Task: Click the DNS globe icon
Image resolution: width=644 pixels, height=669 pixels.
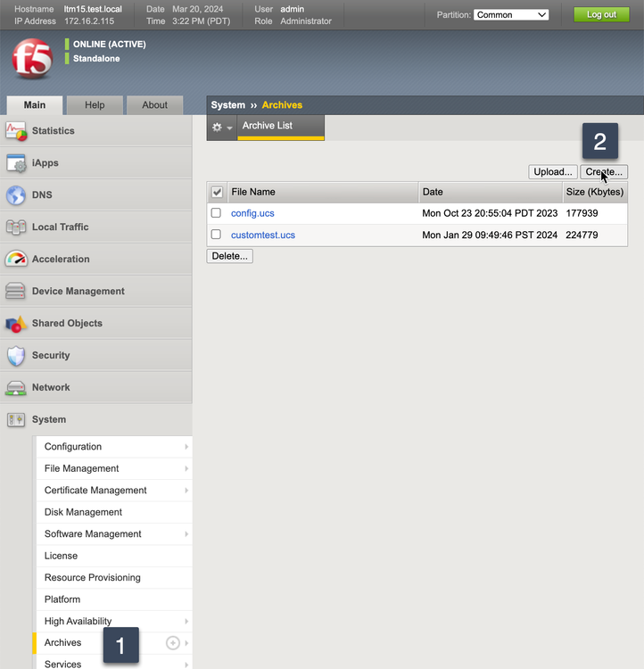Action: [16, 195]
